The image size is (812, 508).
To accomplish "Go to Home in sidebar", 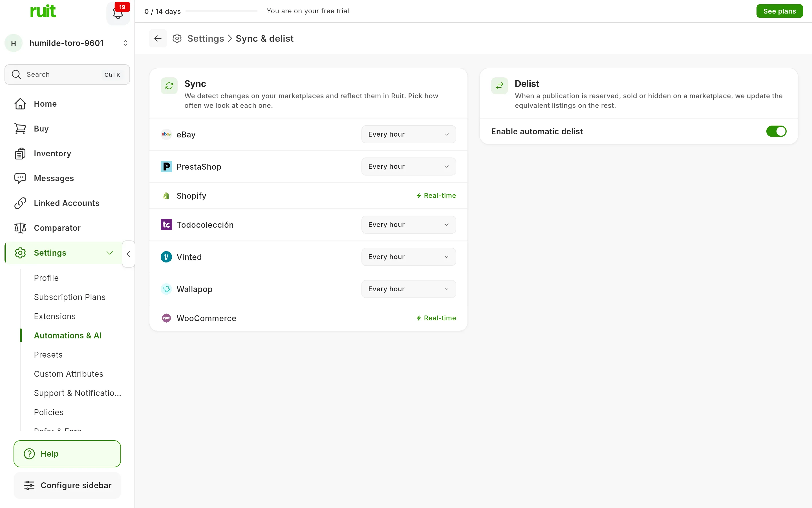I will (67, 104).
